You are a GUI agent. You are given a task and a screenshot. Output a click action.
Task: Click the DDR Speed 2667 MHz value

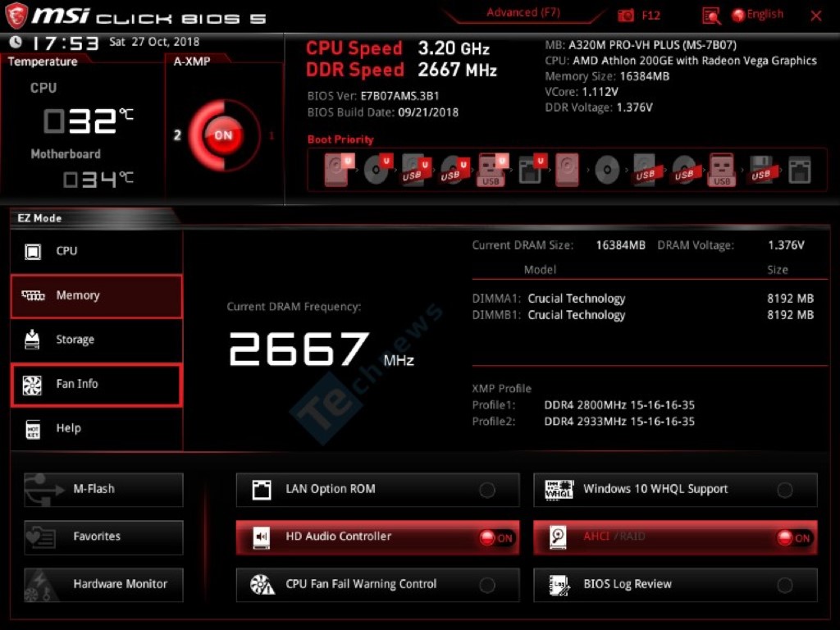coord(458,71)
